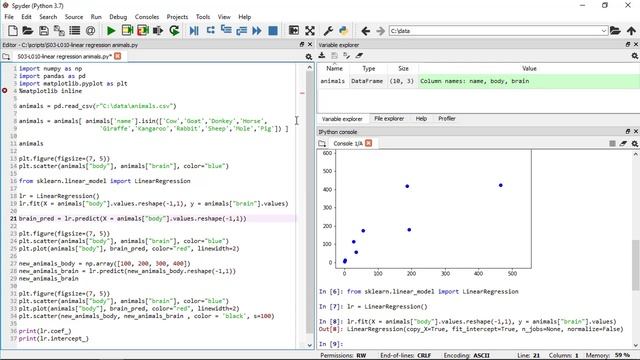Switch to Profiler tab
The height and width of the screenshot is (360, 640).
[447, 119]
